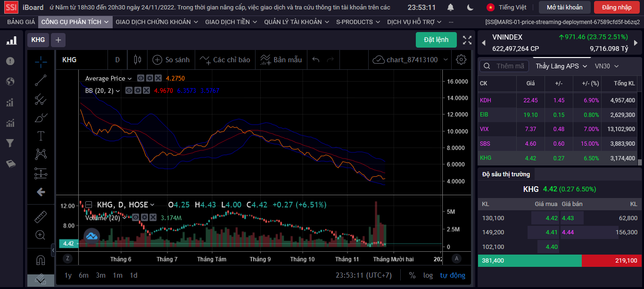Remove the Volume (20) indicator
This screenshot has width=644, height=289.
tap(152, 217)
